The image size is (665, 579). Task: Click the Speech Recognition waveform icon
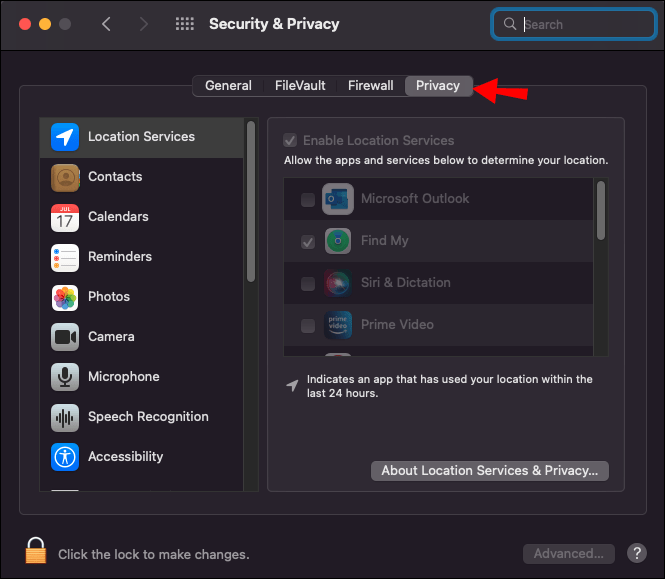pos(65,417)
